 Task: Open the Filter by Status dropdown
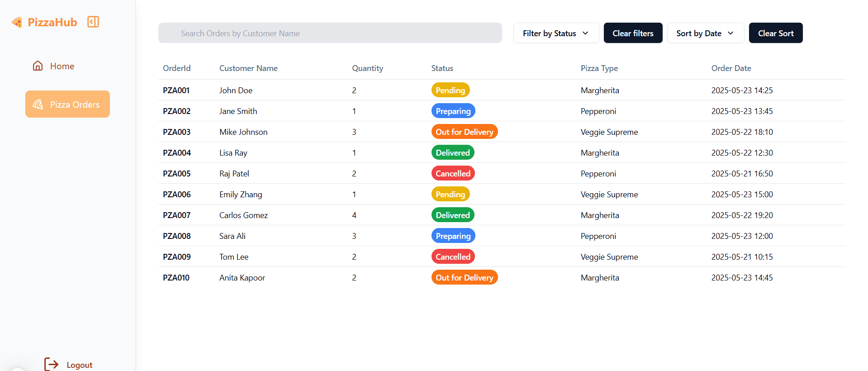556,33
